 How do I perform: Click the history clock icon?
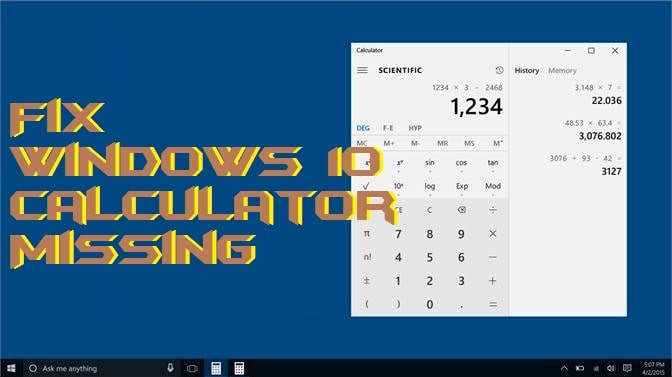pyautogui.click(x=499, y=70)
